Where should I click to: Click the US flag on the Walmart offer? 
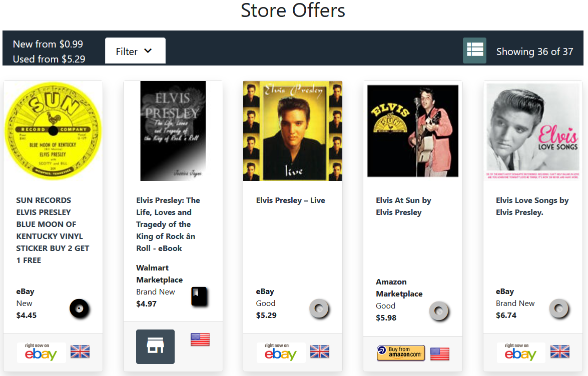(x=200, y=339)
